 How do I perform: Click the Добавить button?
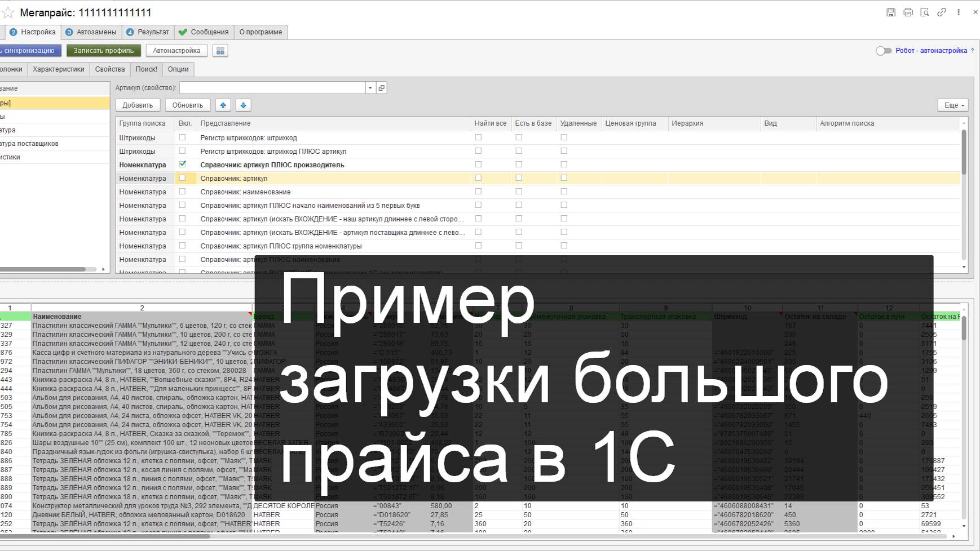click(x=138, y=105)
